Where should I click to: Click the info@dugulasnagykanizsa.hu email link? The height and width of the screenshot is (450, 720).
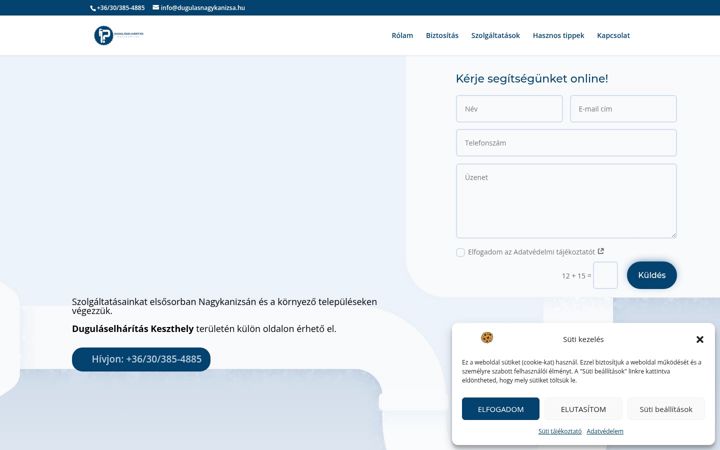point(202,8)
